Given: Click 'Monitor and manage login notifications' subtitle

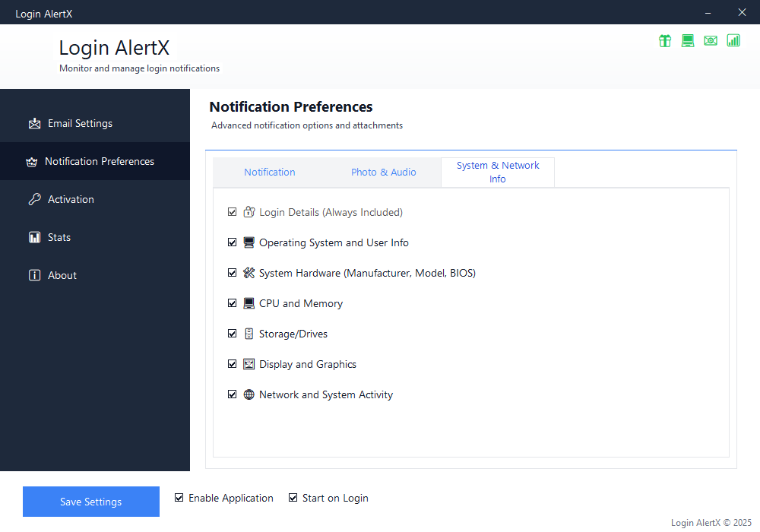Looking at the screenshot, I should point(140,68).
